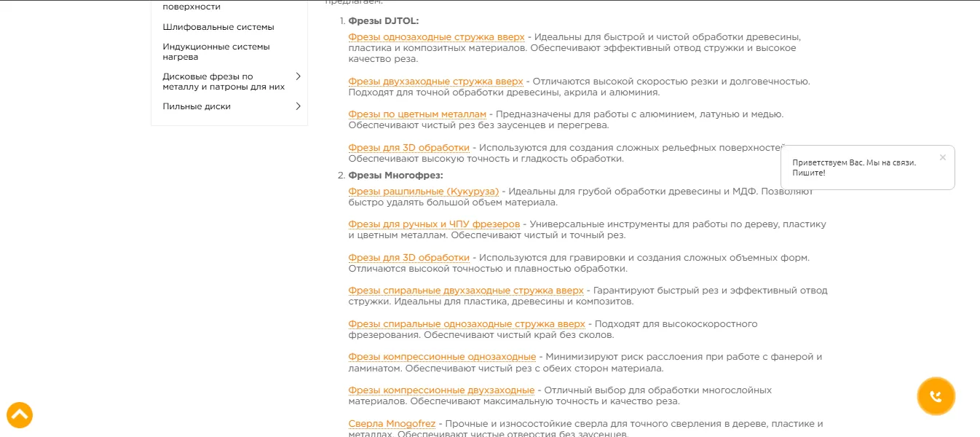Open the Сверла Mnogofrez link
This screenshot has width=980, height=437.
392,424
